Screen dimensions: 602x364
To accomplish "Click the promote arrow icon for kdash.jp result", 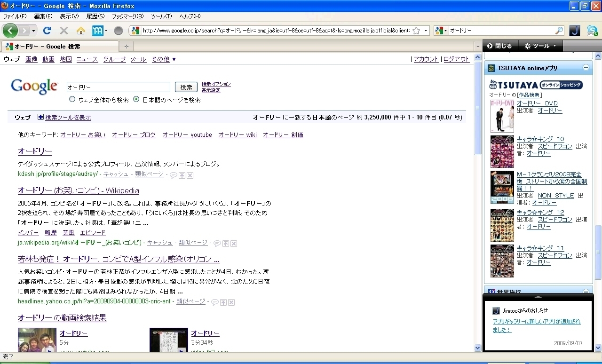I will point(182,175).
